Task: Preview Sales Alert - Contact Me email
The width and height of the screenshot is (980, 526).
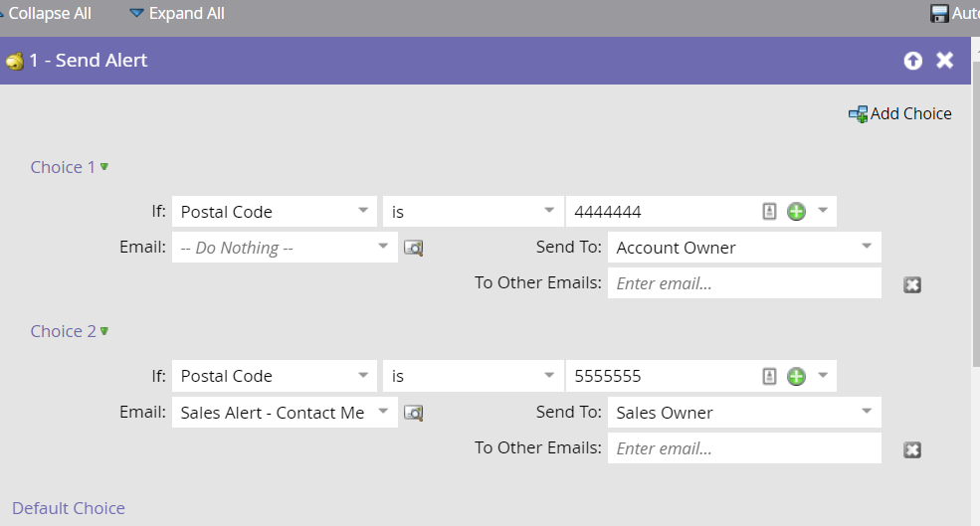Action: (414, 413)
